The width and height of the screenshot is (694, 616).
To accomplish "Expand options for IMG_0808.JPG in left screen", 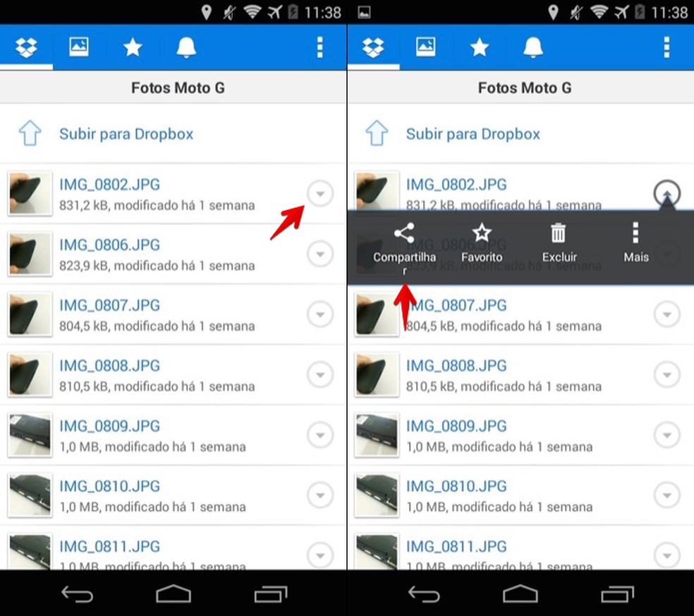I will tap(320, 374).
